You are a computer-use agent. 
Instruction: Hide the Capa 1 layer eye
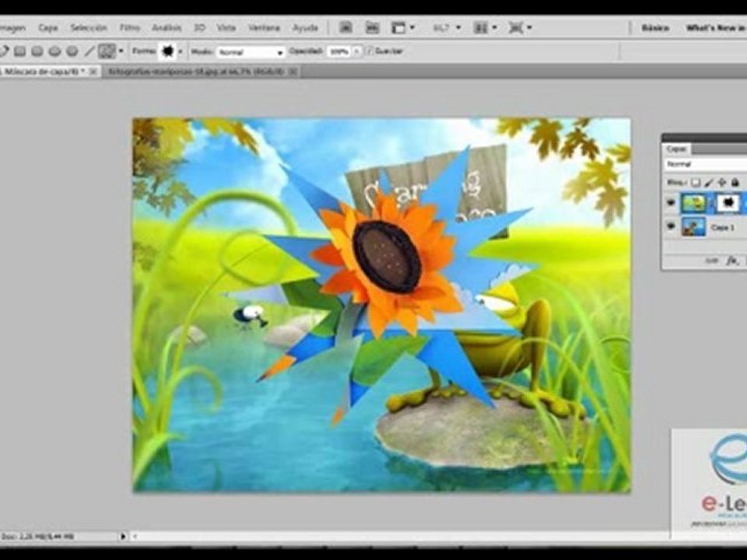tap(671, 226)
